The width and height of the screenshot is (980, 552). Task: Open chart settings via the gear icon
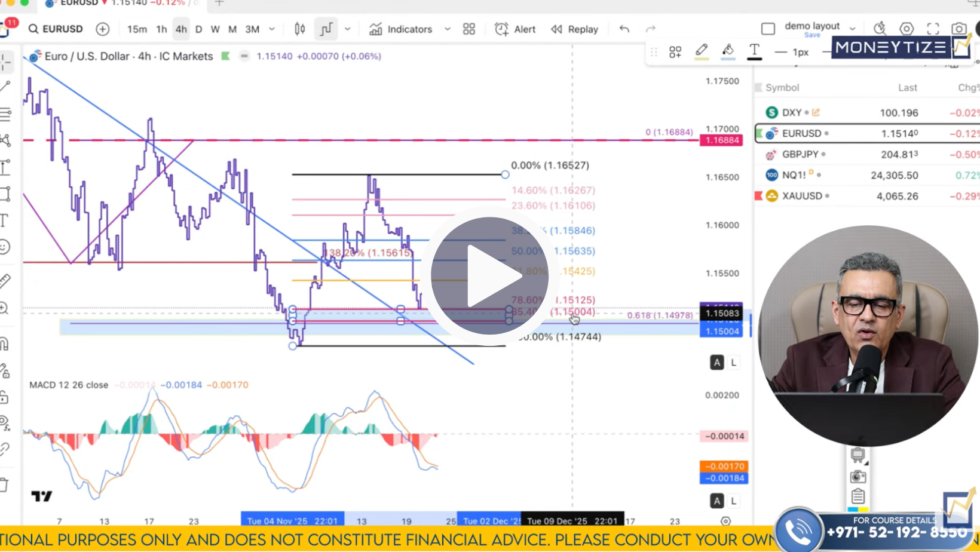pyautogui.click(x=906, y=29)
